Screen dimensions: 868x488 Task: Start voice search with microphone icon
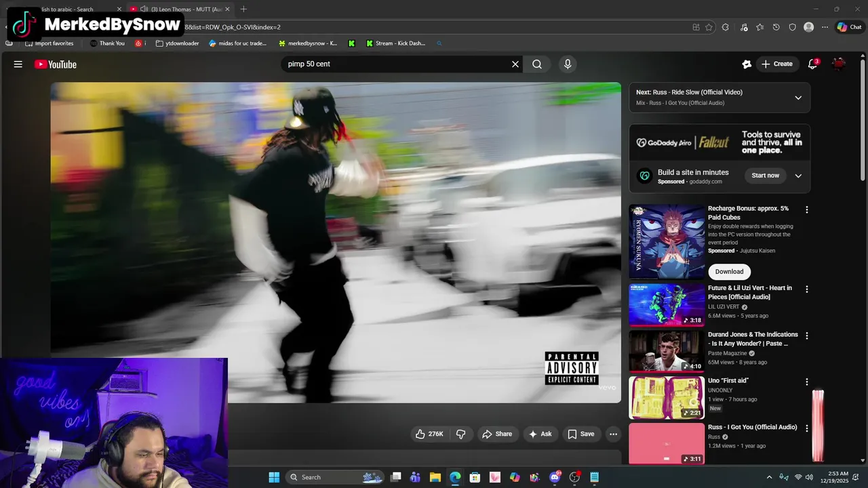click(568, 64)
